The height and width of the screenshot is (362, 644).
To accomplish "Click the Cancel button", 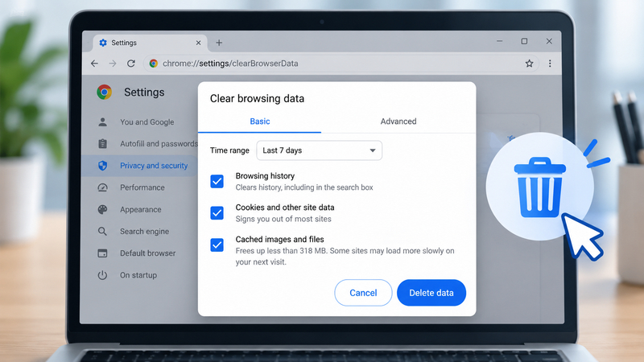I will [363, 293].
